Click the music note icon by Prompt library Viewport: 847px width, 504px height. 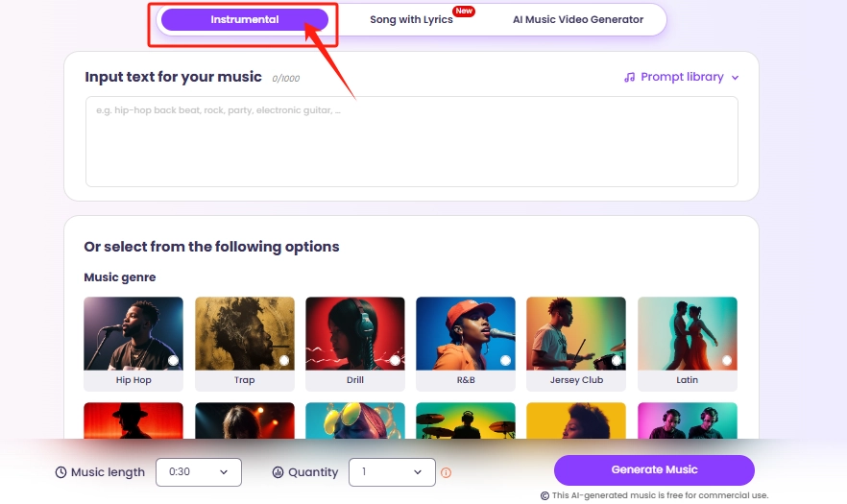click(629, 77)
